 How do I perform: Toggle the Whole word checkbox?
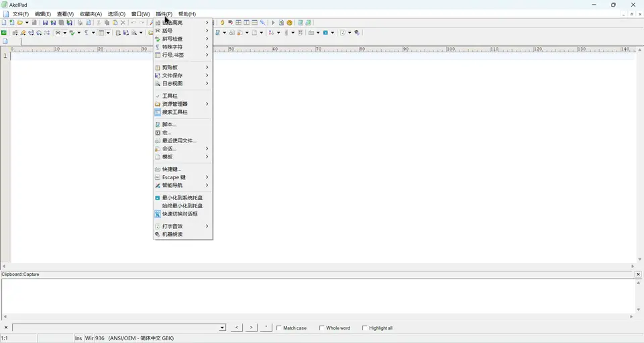point(322,328)
